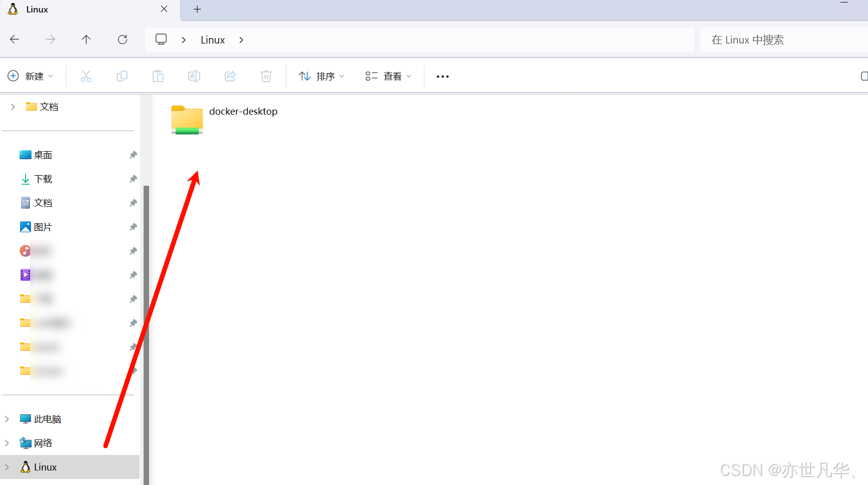Expand the chevron before Linux breadcrumb
868x485 pixels.
[184, 40]
